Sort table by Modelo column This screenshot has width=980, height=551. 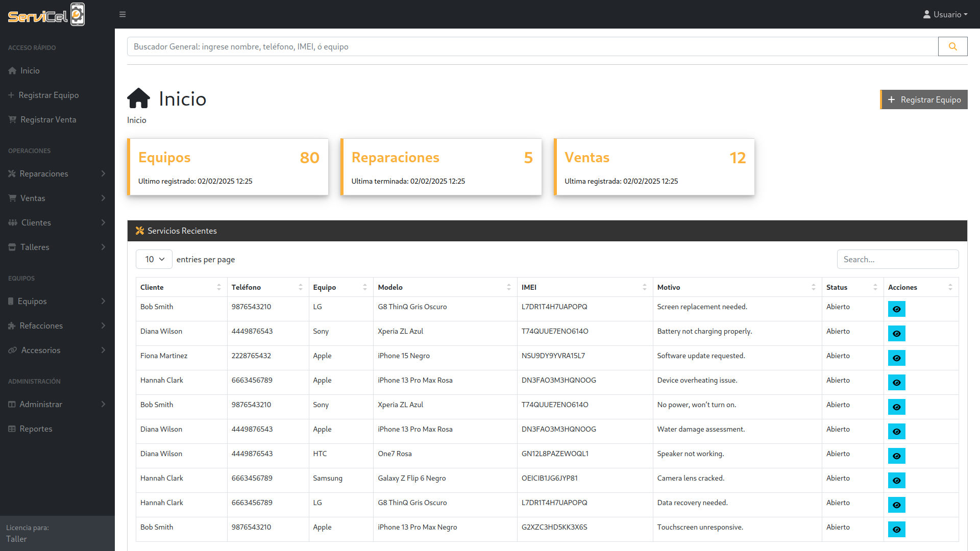pyautogui.click(x=445, y=287)
